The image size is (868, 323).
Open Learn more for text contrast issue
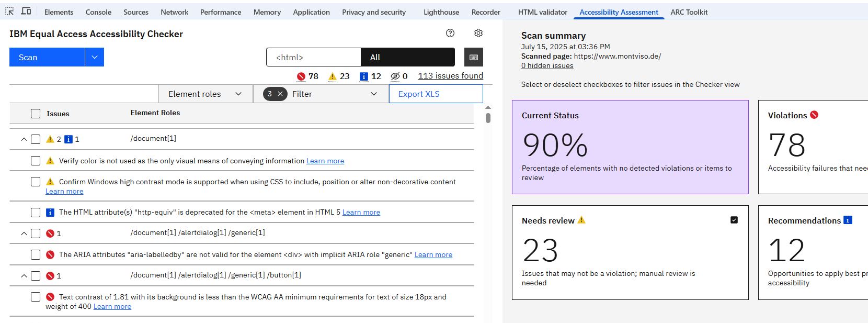click(112, 306)
